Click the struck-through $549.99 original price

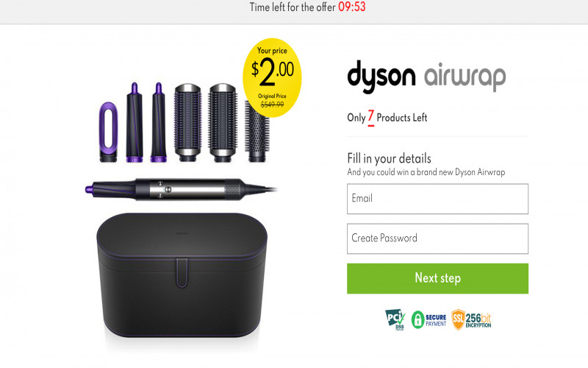click(x=272, y=105)
